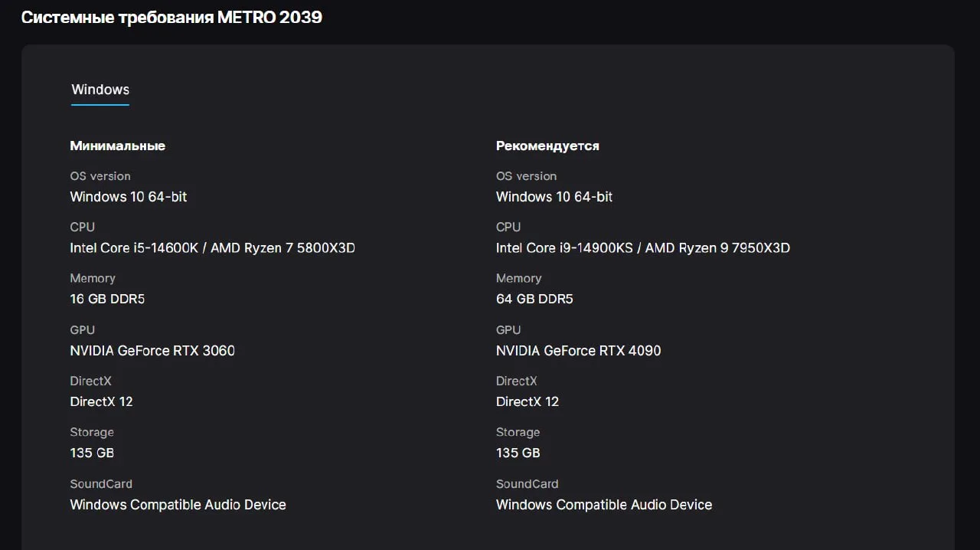Click the "Storage" label under Рекомендуется
The width and height of the screenshot is (980, 550).
(518, 432)
